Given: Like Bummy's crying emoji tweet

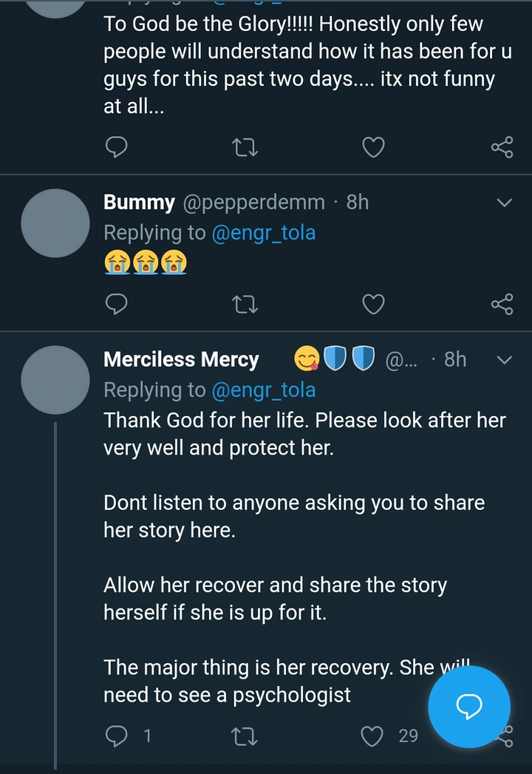Looking at the screenshot, I should coord(373,304).
